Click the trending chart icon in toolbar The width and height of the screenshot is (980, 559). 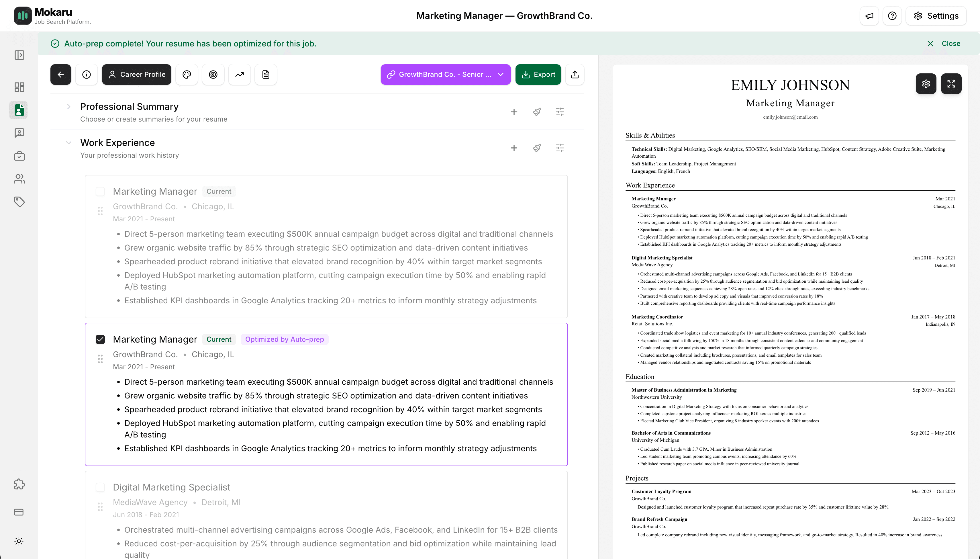(240, 74)
